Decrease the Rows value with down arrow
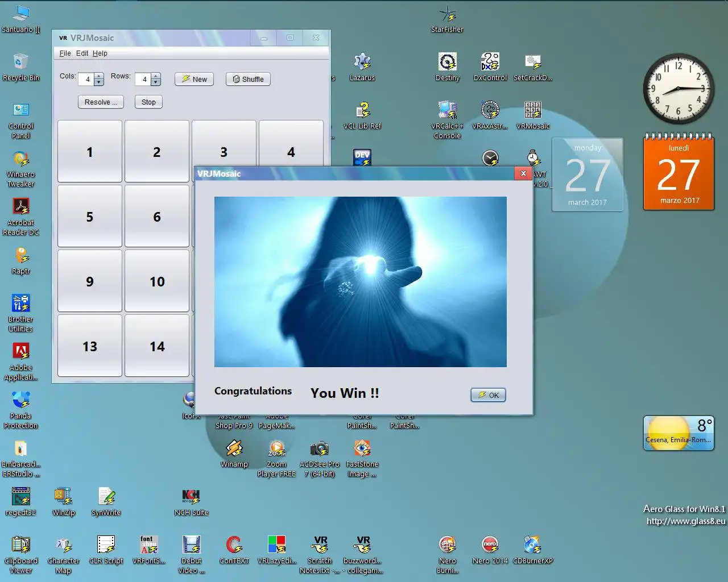728x582 pixels. point(156,82)
